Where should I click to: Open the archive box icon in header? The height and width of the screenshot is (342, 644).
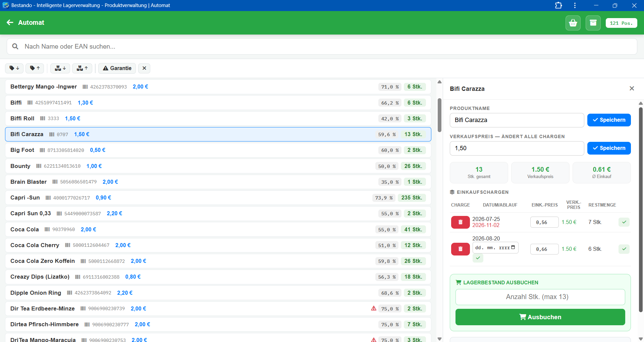tap(593, 23)
